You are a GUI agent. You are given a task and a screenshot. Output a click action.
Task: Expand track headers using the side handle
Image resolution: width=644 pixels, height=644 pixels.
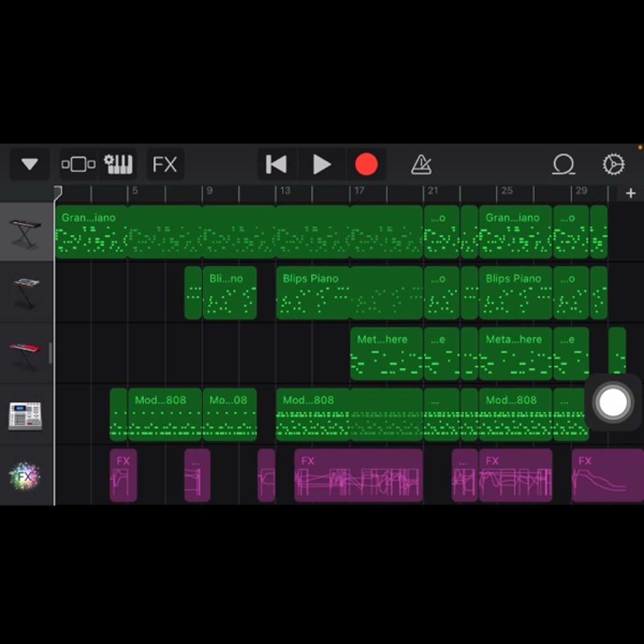click(50, 353)
